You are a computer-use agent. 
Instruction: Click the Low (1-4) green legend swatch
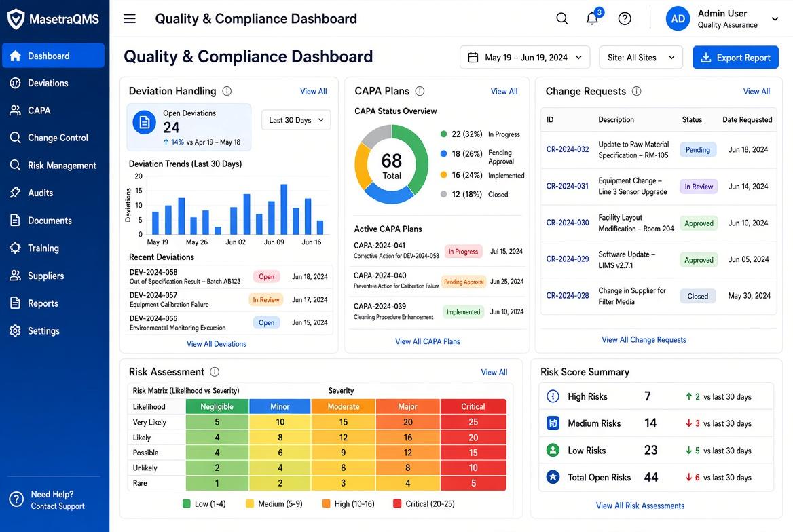click(186, 503)
